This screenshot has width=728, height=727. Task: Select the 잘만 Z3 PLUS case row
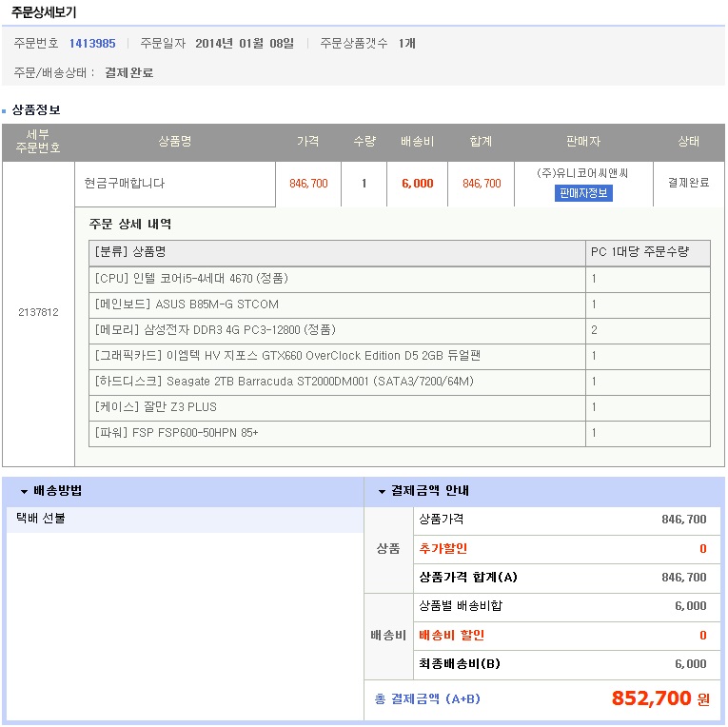[156, 407]
